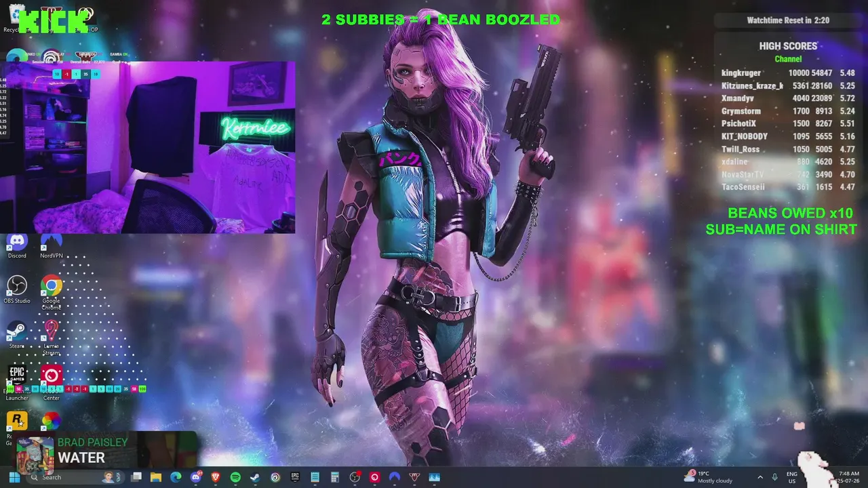Image resolution: width=868 pixels, height=488 pixels.
Task: Open the clock showing 7:48 AM
Action: (848, 477)
